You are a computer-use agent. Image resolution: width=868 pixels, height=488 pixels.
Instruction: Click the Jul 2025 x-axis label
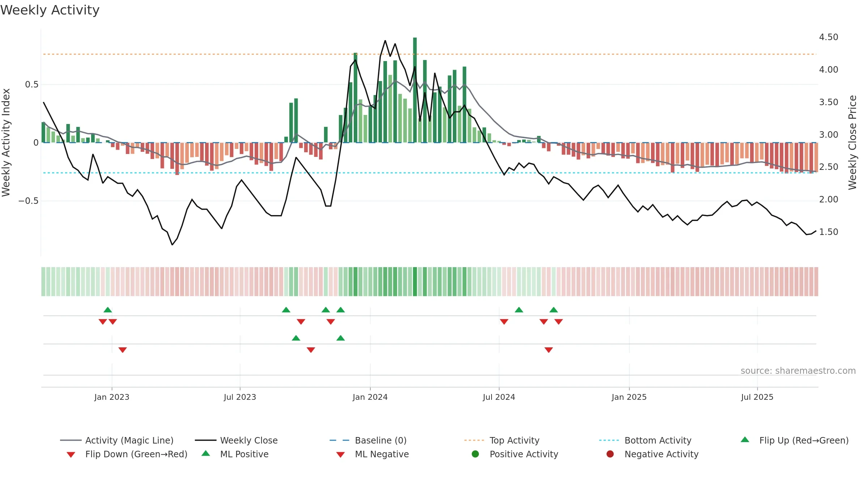(757, 397)
